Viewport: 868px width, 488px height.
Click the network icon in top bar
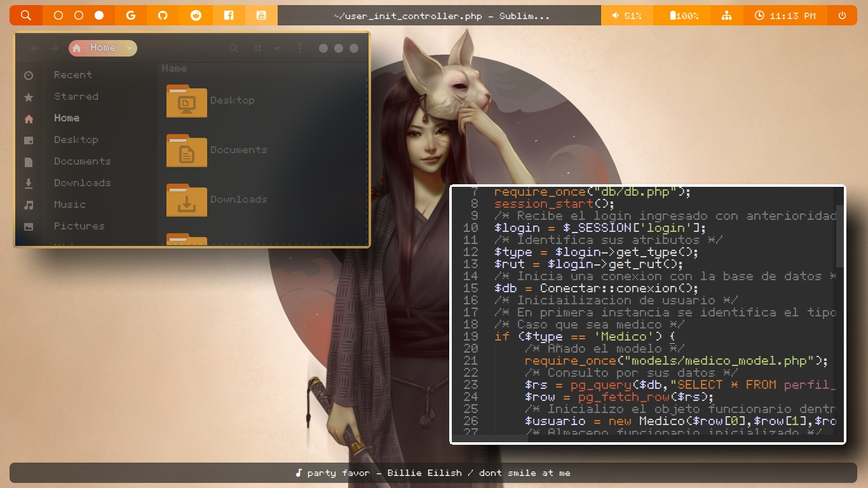point(726,15)
